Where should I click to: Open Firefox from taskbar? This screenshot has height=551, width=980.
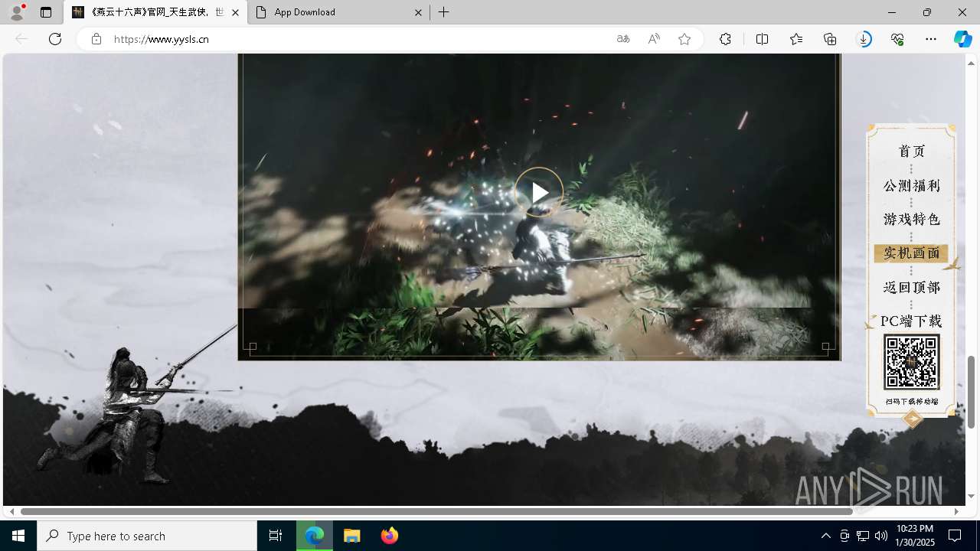click(389, 536)
